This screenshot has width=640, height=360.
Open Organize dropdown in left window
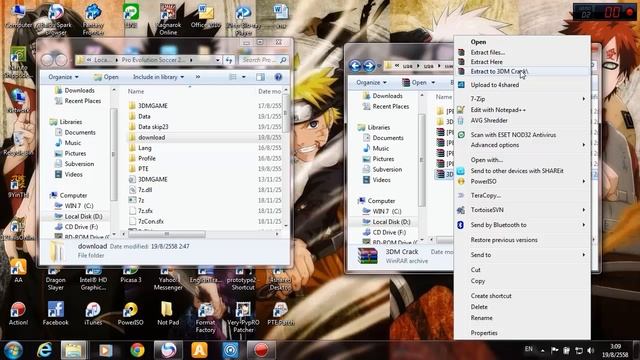click(x=63, y=77)
